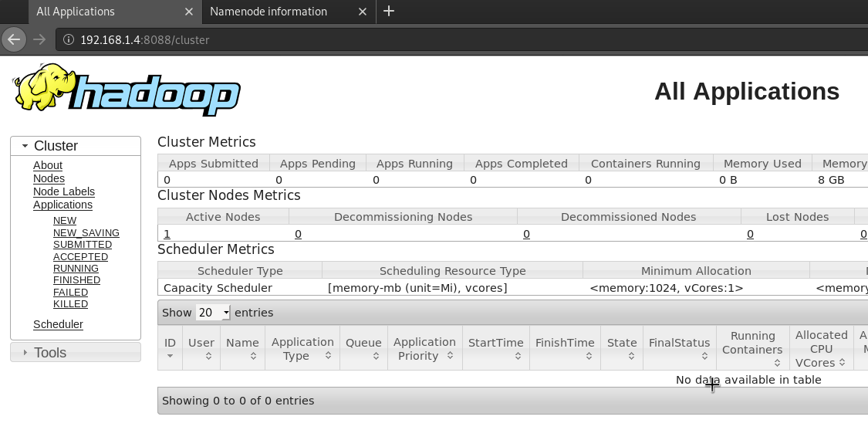The width and height of the screenshot is (868, 430).
Task: Open the Node Labels link
Action: point(64,191)
